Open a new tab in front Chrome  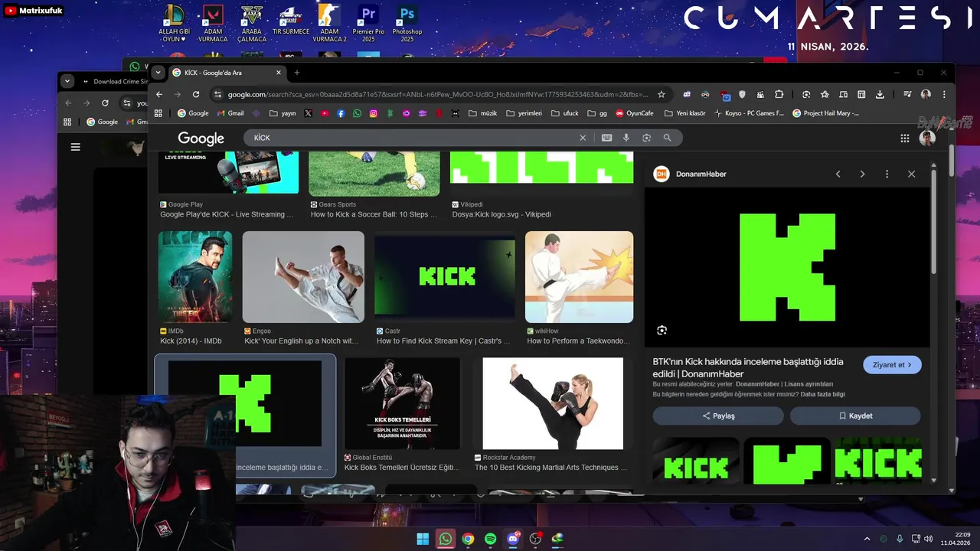click(x=296, y=73)
